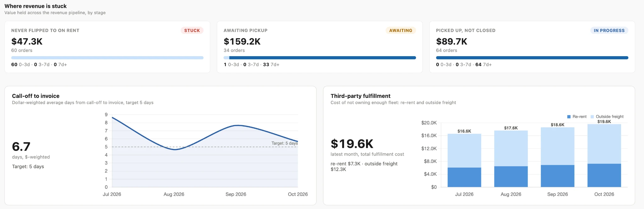This screenshot has height=209, width=644.
Task: Click the '60 orders' text
Action: pyautogui.click(x=22, y=50)
